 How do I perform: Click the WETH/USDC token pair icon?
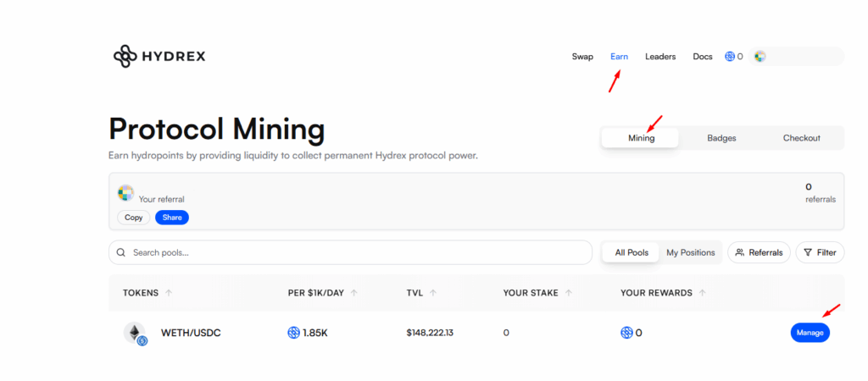point(135,334)
